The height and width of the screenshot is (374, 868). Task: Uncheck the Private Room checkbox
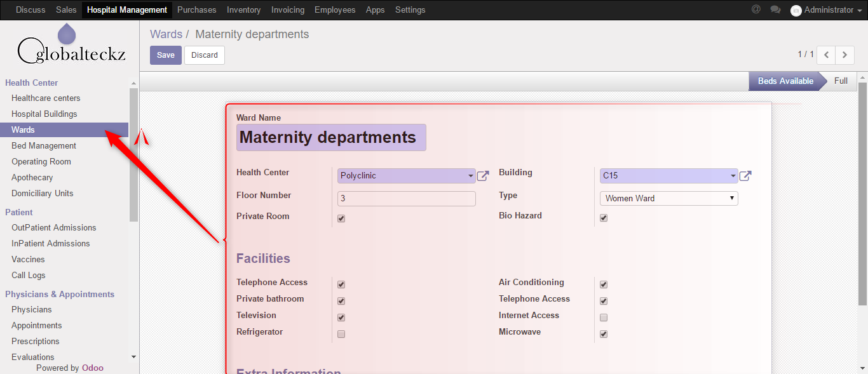click(x=341, y=218)
